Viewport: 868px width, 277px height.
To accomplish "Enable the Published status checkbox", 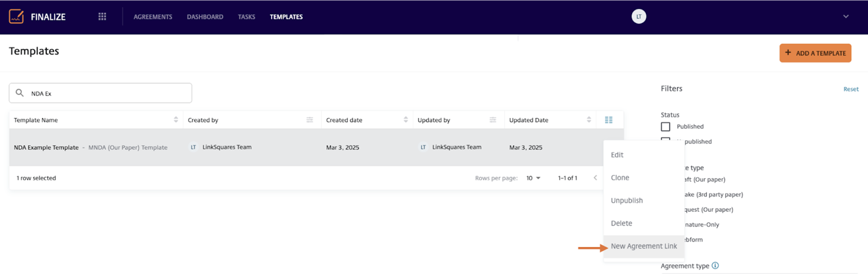I will point(665,127).
